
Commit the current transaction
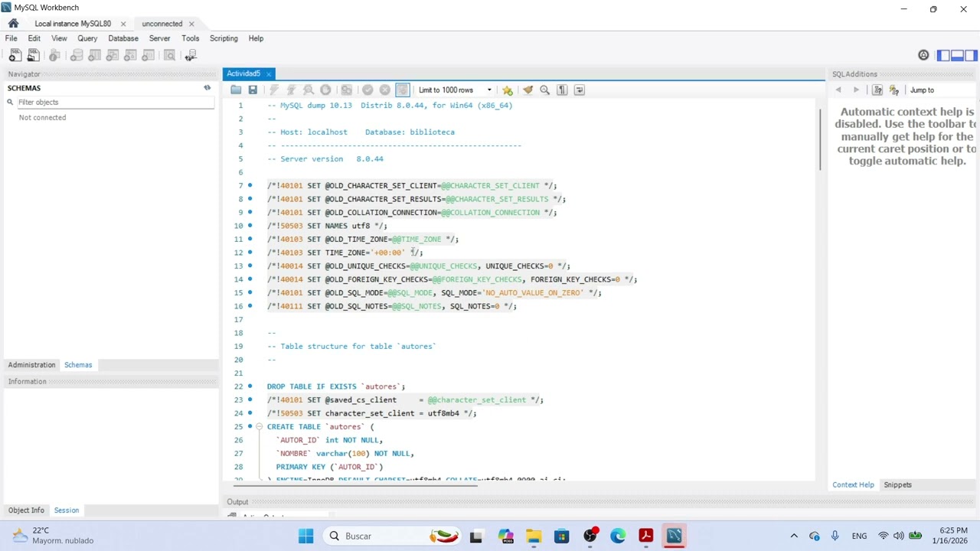click(367, 90)
